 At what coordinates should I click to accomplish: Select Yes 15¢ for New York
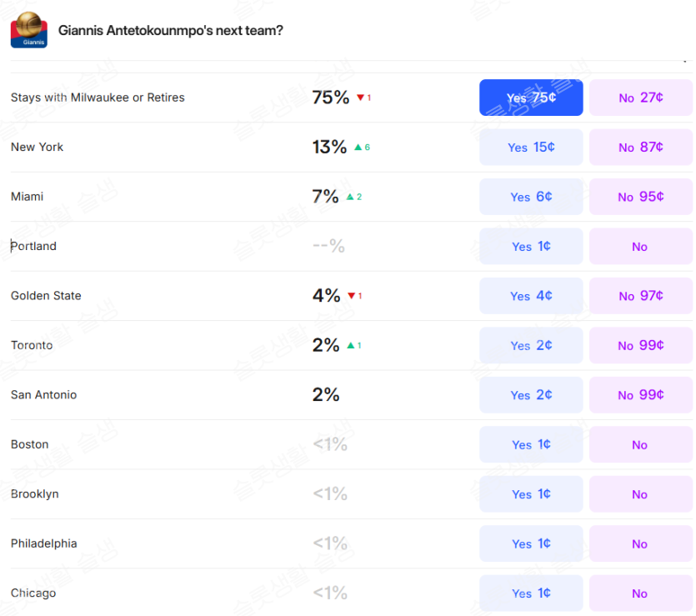click(531, 148)
